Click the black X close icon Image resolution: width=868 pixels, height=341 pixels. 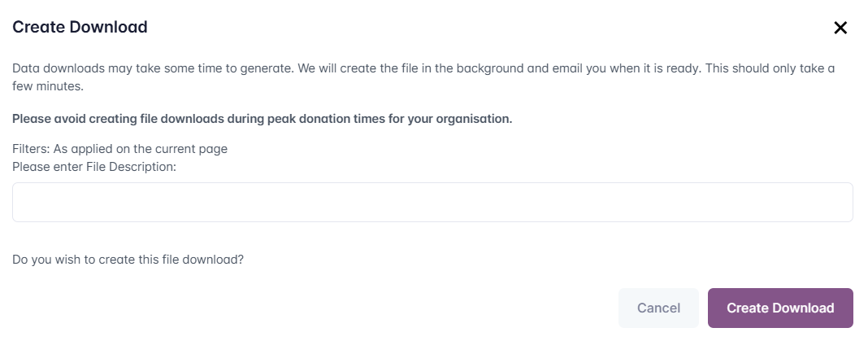click(x=840, y=28)
